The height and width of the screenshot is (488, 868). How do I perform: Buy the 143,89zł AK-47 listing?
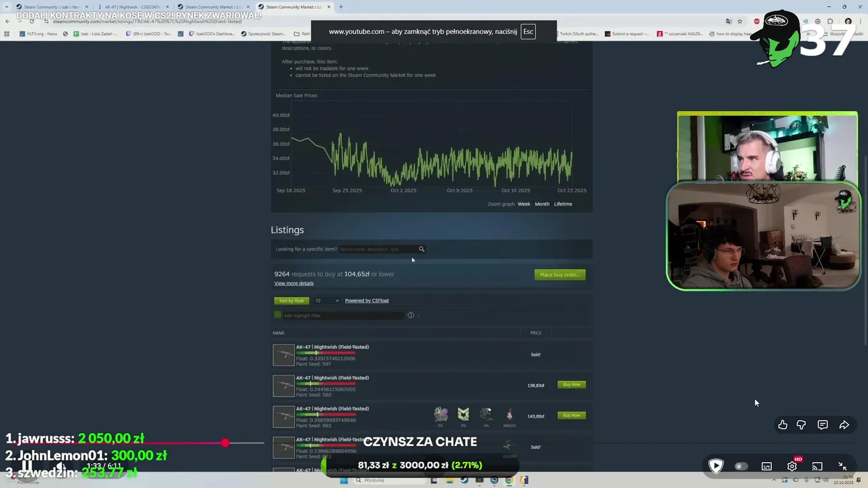pos(572,415)
